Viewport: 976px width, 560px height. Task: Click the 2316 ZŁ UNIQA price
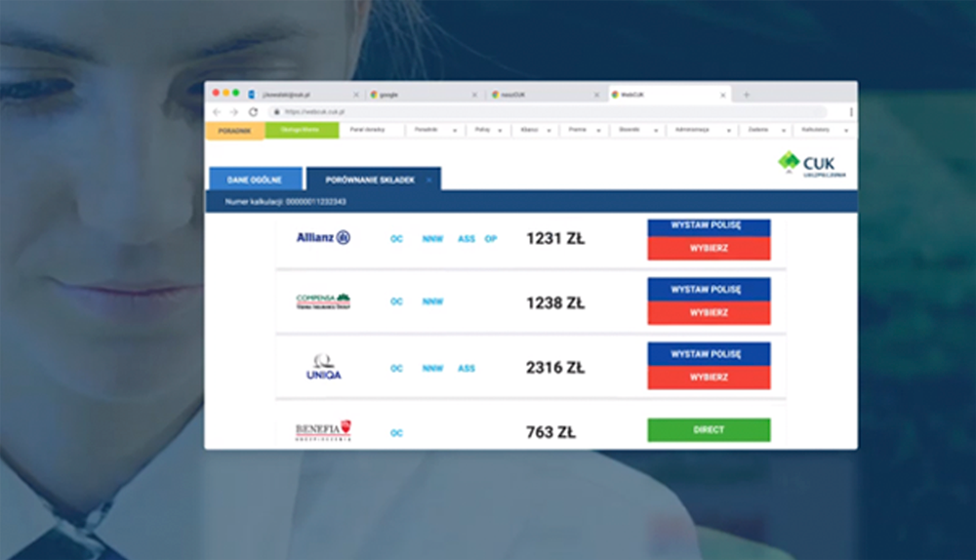tap(555, 368)
